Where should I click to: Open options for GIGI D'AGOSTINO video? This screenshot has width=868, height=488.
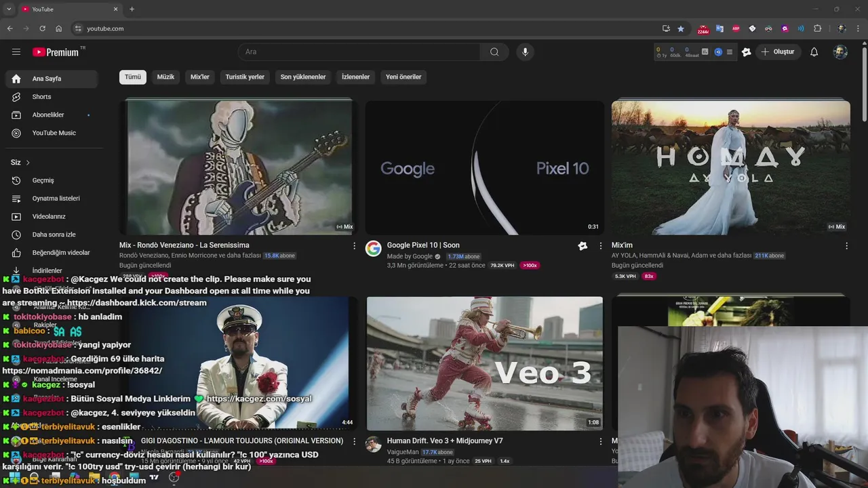pos(354,441)
